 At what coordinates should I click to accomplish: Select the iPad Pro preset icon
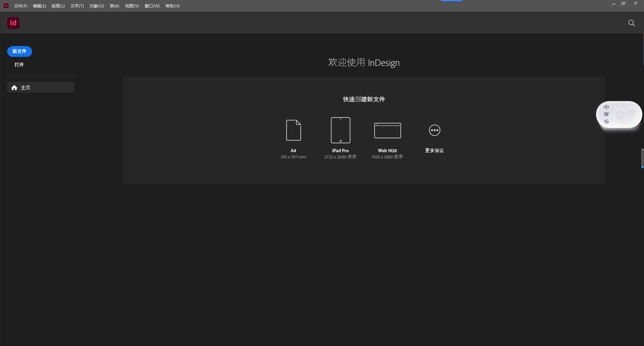pos(340,130)
